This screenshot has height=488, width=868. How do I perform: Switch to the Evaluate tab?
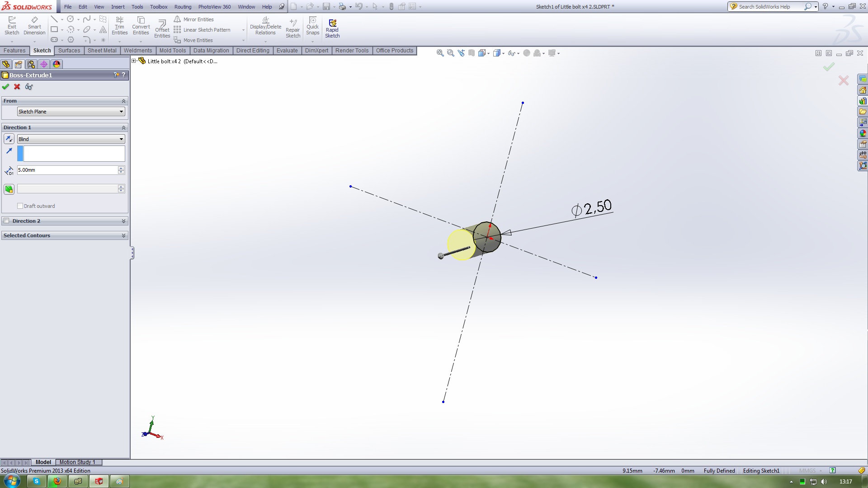[x=287, y=51]
